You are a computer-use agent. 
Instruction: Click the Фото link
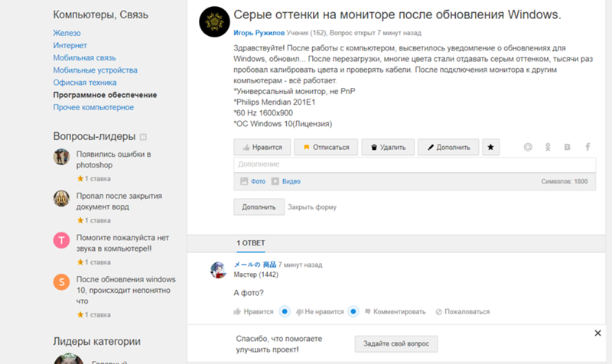[258, 181]
